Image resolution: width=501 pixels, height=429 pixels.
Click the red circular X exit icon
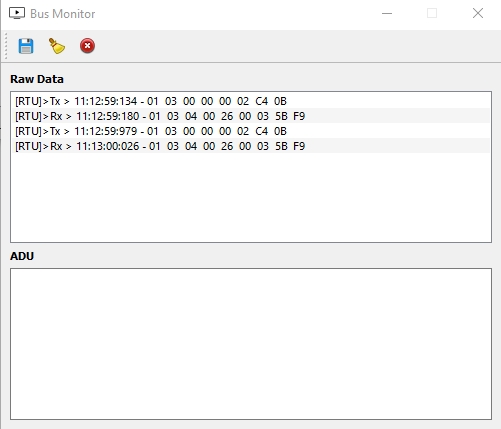click(87, 46)
